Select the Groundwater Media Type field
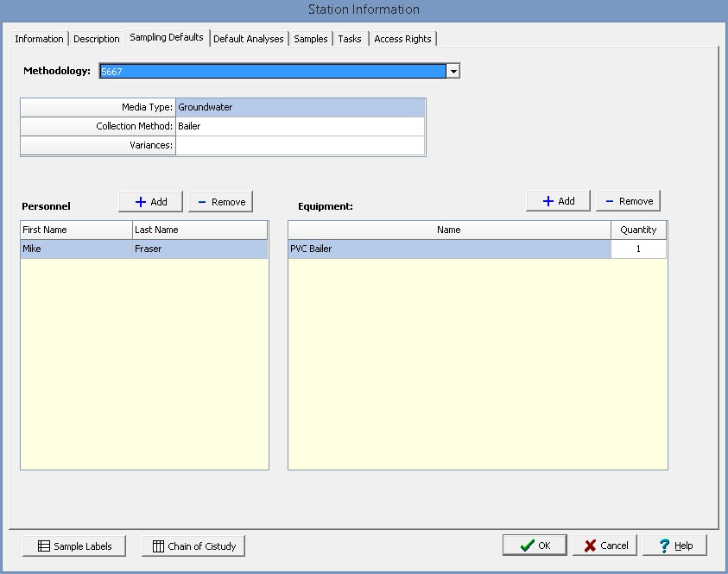The image size is (728, 574). (300, 108)
